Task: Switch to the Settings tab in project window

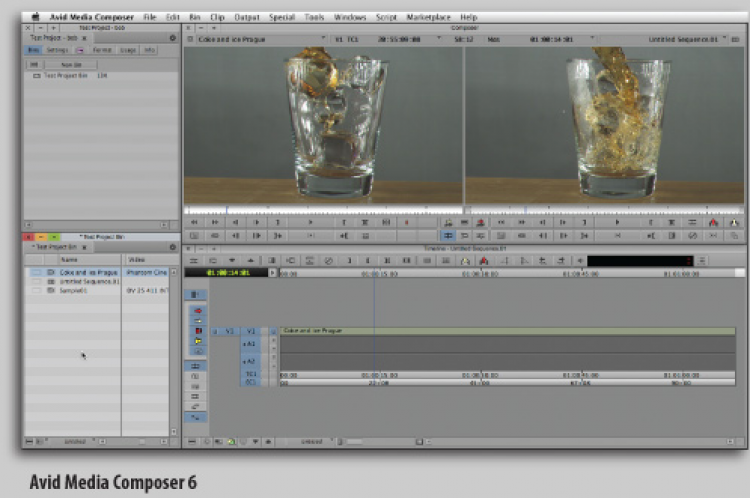Action: click(x=57, y=50)
